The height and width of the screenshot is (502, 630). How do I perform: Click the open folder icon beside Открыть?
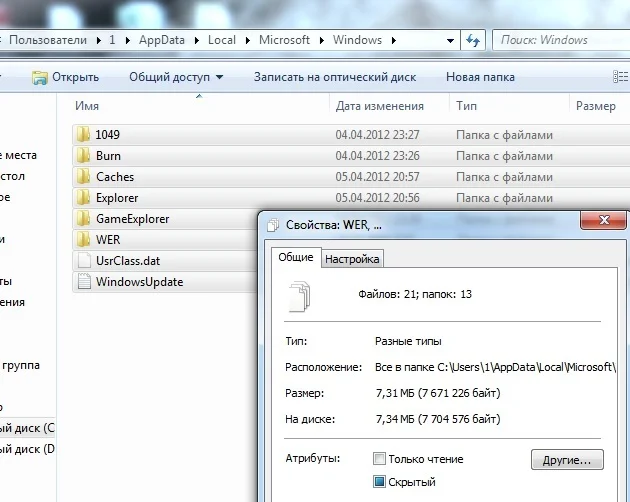pos(39,77)
